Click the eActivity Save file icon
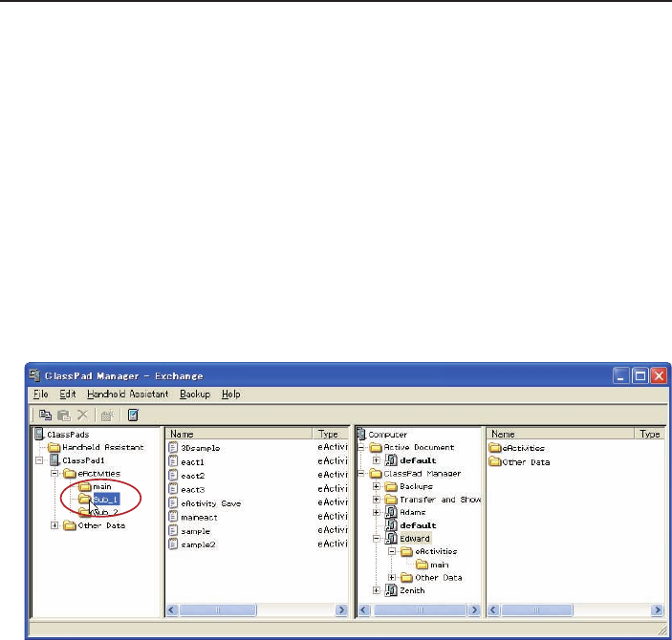672x640 pixels. 173,502
